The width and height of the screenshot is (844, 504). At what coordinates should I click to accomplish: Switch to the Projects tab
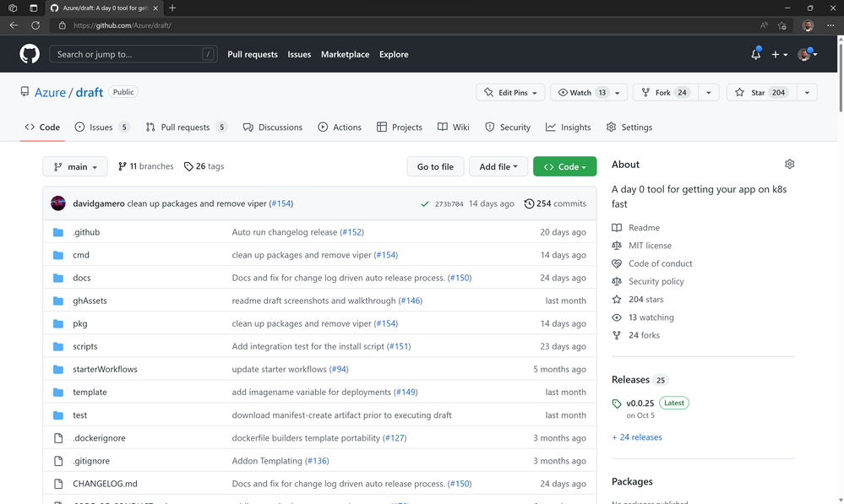pos(400,127)
